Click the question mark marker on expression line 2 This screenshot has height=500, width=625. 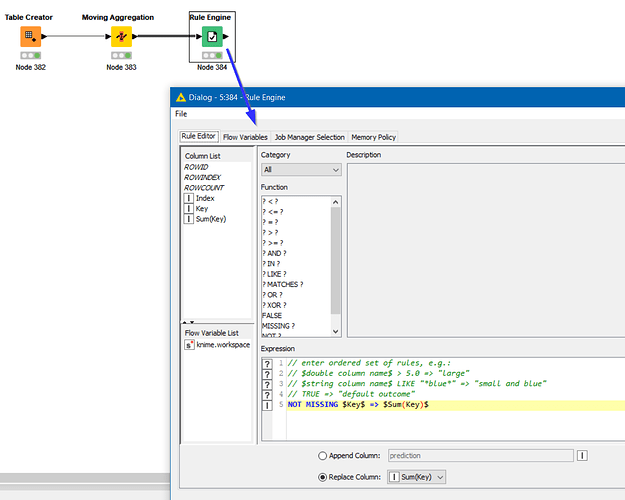[267, 374]
